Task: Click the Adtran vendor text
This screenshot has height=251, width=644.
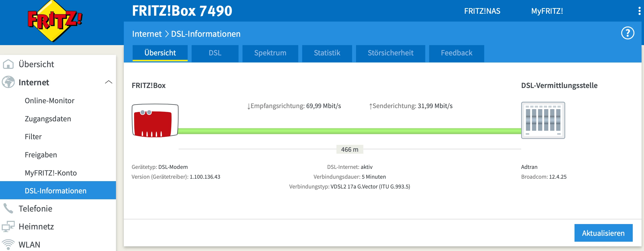Action: 529,167
